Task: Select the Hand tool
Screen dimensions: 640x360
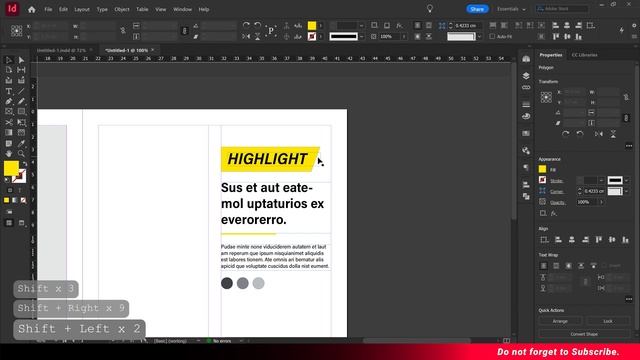Action: tap(9, 153)
